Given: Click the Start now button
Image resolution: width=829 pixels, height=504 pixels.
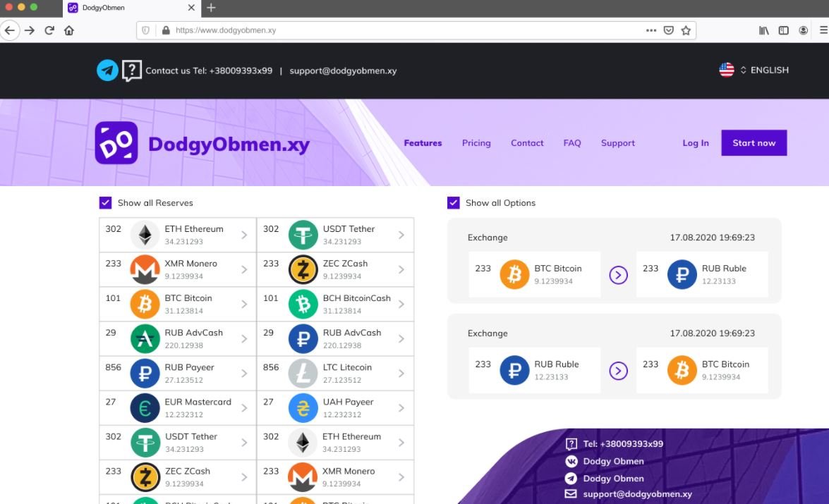Looking at the screenshot, I should pos(754,142).
